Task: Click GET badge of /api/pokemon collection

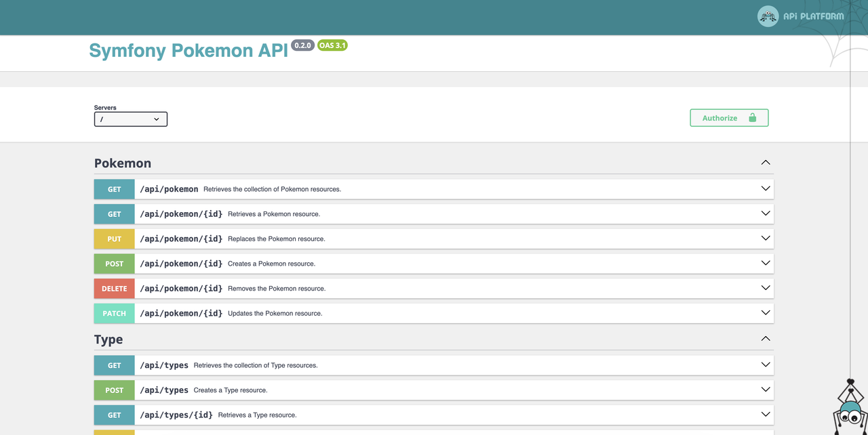Action: 115,189
